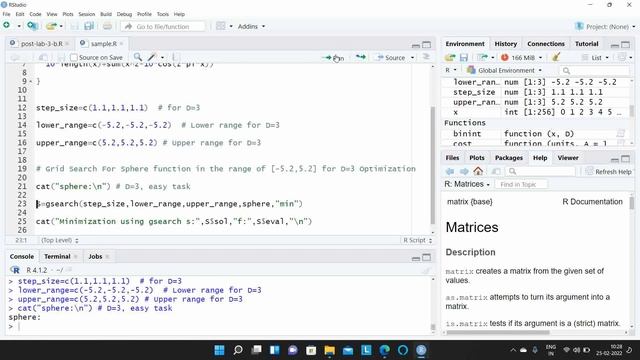The height and width of the screenshot is (360, 640).
Task: Switch to the History tab
Action: coord(505,44)
